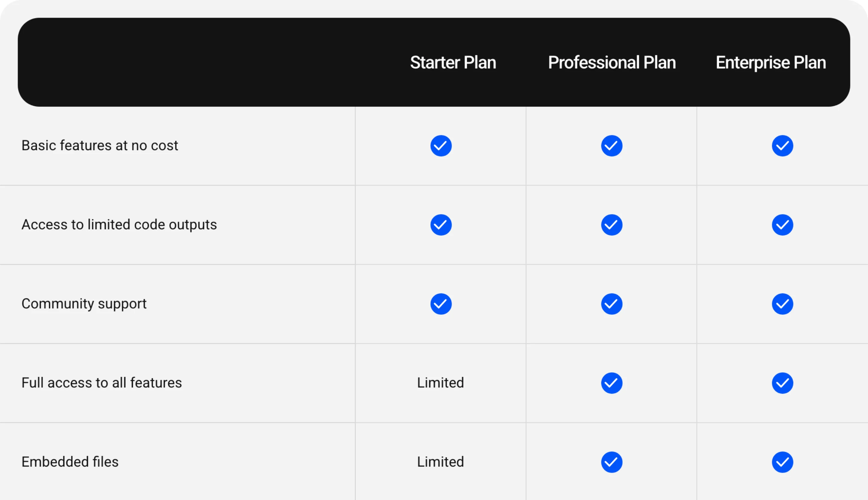
Task: Click Enterprise checkmark for Full access row
Action: (x=782, y=383)
